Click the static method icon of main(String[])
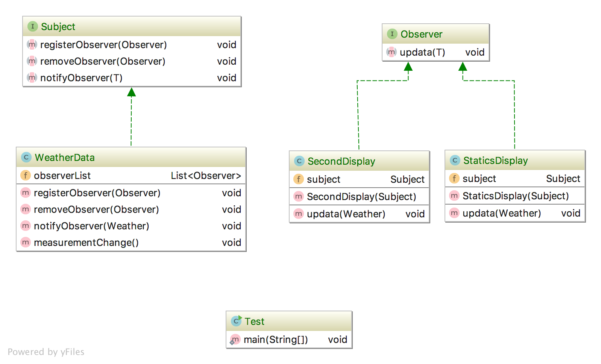This screenshot has width=601, height=364. pyautogui.click(x=235, y=340)
